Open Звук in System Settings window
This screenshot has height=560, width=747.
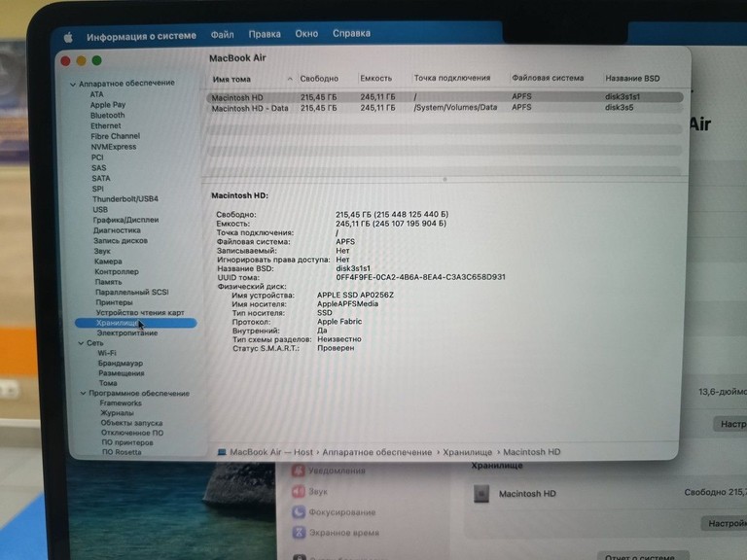click(310, 491)
